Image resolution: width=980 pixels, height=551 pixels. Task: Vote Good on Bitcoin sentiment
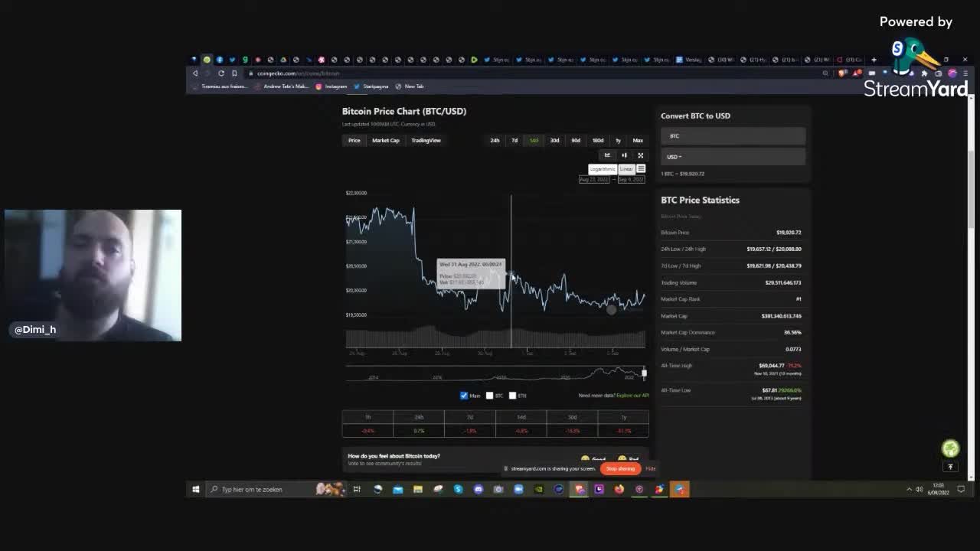pyautogui.click(x=593, y=459)
